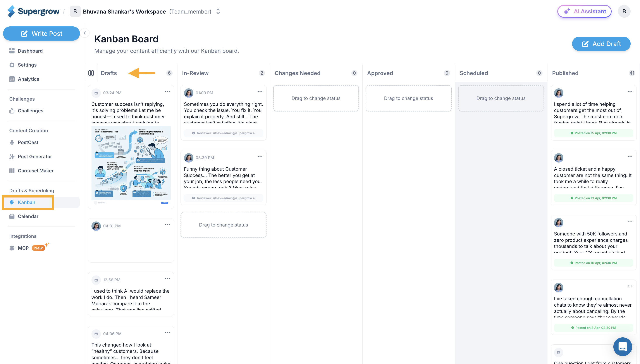Click the Supergrow logo
Screen dimensions: 640x364
pos(33,11)
